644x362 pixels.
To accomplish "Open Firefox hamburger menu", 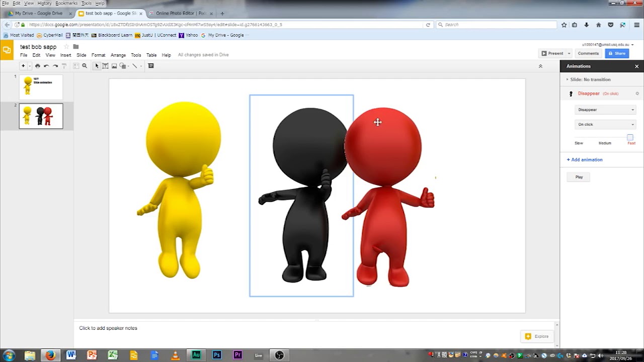I will click(636, 25).
